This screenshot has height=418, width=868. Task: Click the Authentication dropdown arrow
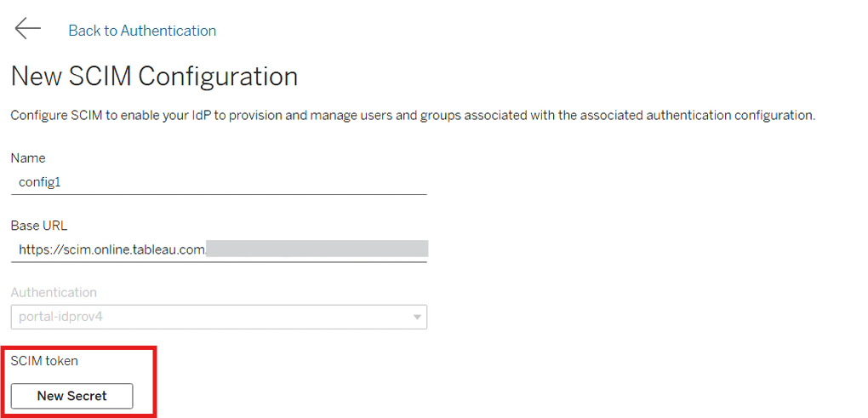tap(417, 318)
